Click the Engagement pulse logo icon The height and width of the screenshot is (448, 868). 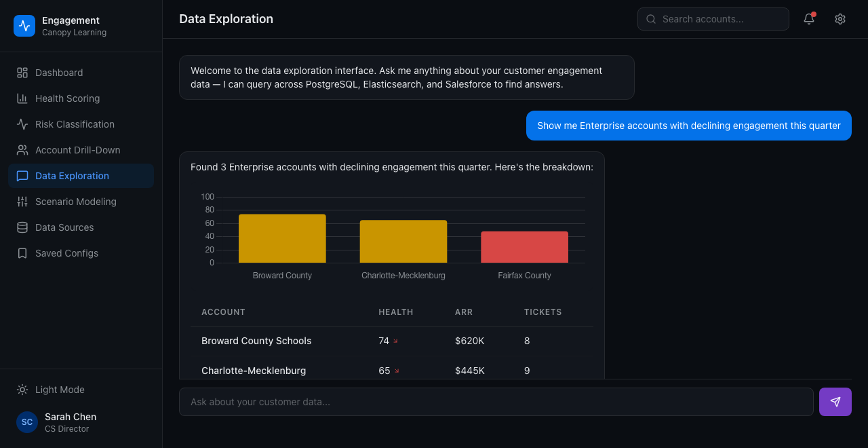pos(24,26)
